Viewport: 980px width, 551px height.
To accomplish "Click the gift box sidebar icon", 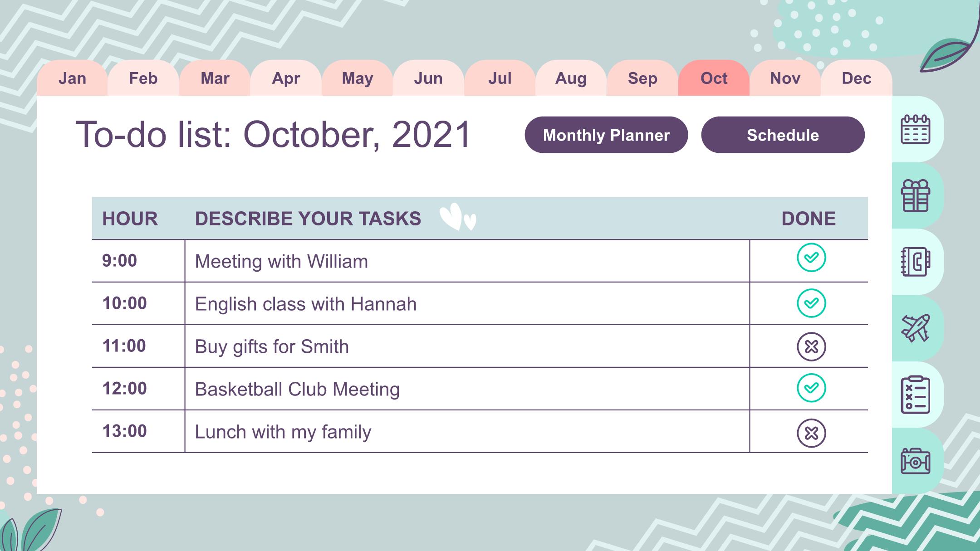I will [915, 196].
